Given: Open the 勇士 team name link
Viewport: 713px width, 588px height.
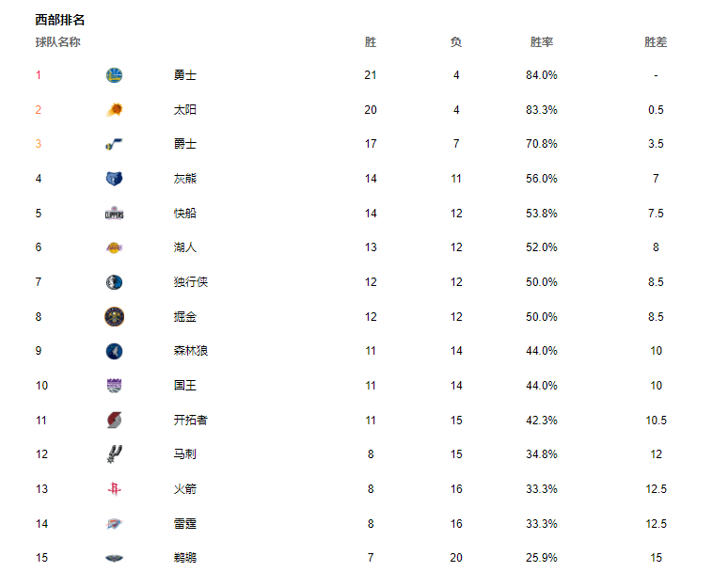Looking at the screenshot, I should tap(184, 75).
